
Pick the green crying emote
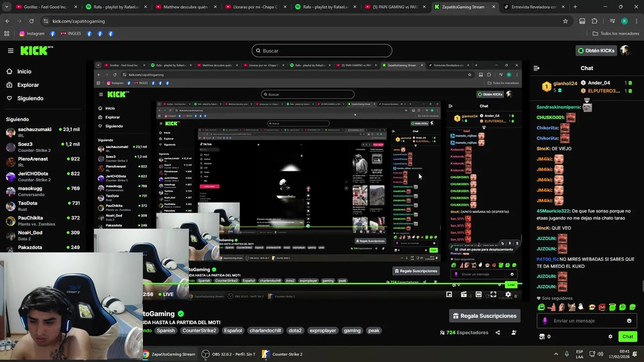541,307
